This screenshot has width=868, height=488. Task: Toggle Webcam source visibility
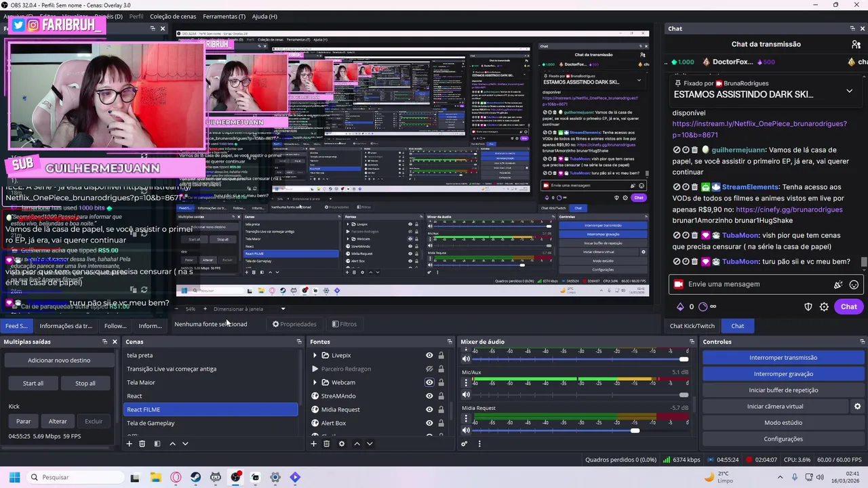pyautogui.click(x=429, y=382)
